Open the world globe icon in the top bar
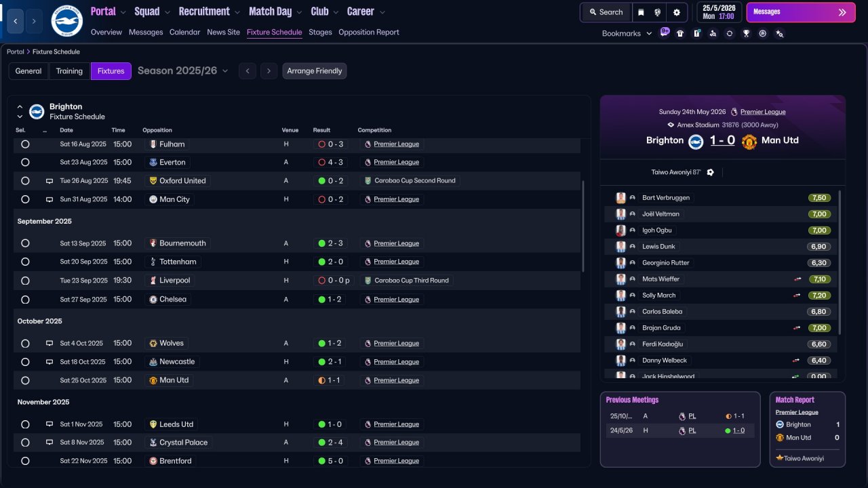 click(658, 12)
